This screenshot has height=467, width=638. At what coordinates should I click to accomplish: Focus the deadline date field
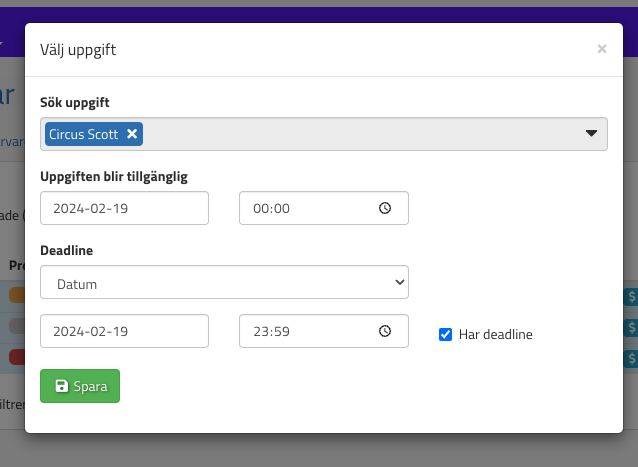124,332
